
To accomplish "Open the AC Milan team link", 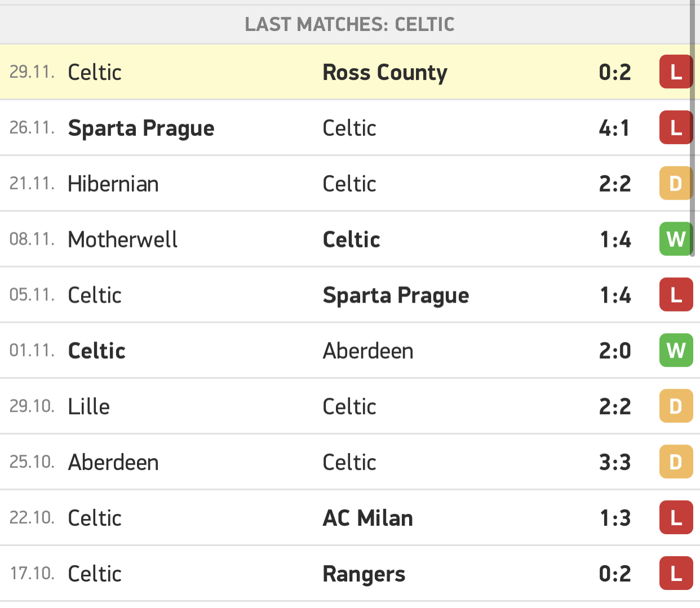I will tap(368, 518).
